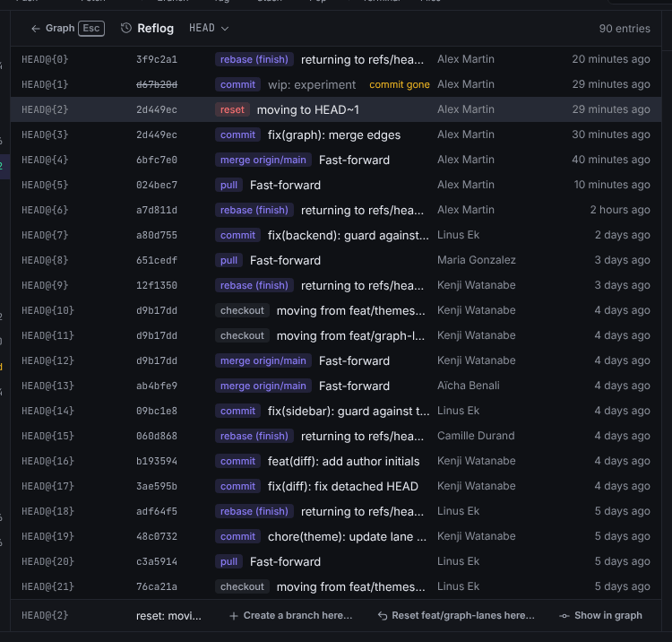The height and width of the screenshot is (642, 672).
Task: Click hash 12f1350
Action: click(x=157, y=285)
